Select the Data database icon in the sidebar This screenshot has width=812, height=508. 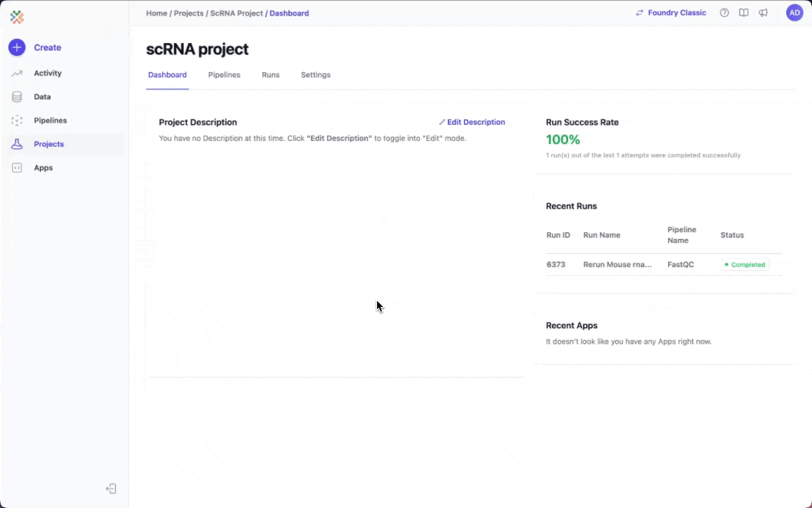16,97
